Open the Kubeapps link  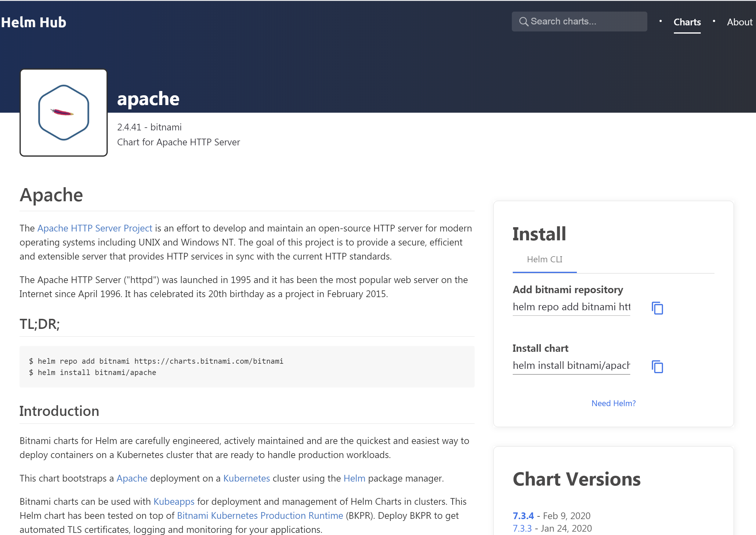tap(174, 501)
